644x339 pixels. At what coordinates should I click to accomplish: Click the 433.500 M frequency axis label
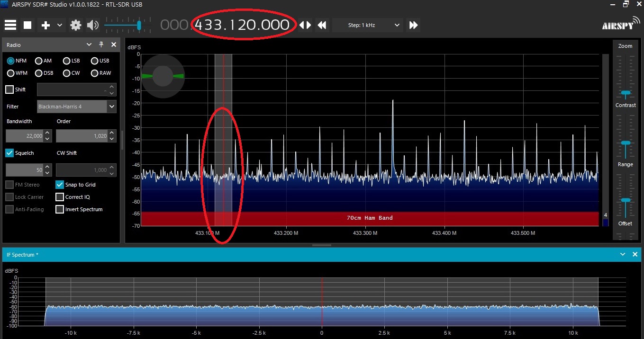523,233
